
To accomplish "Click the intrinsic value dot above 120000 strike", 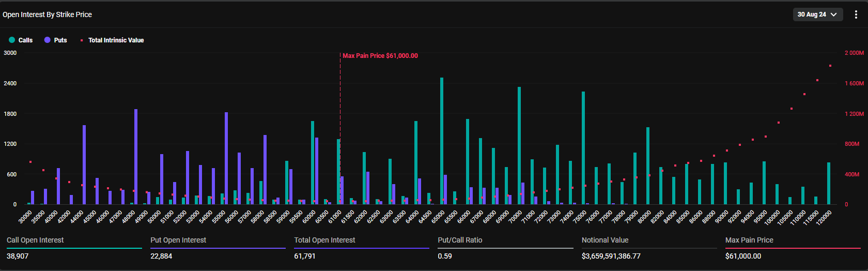I will tap(830, 66).
